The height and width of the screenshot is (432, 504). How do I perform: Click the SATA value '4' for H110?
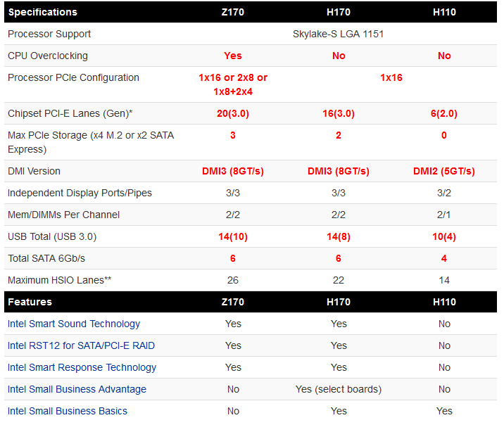(x=444, y=258)
